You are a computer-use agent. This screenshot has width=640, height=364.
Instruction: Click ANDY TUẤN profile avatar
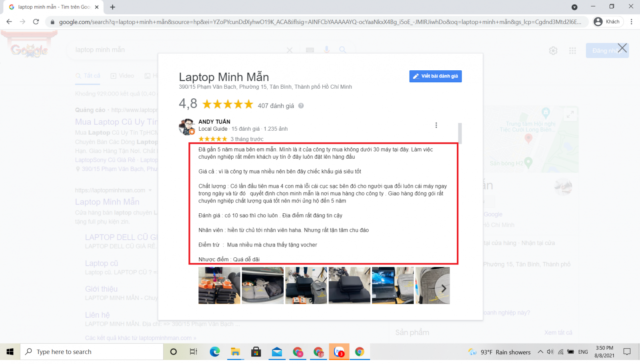187,127
